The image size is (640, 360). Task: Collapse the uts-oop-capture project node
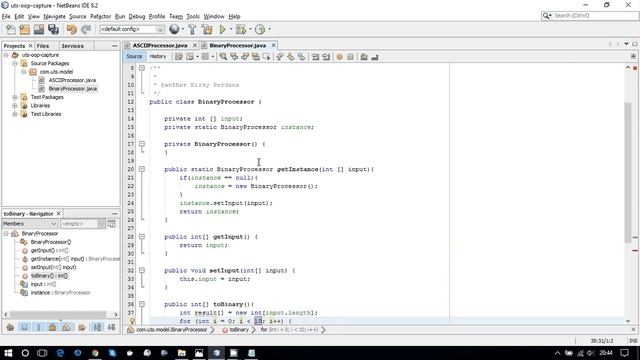point(6,55)
